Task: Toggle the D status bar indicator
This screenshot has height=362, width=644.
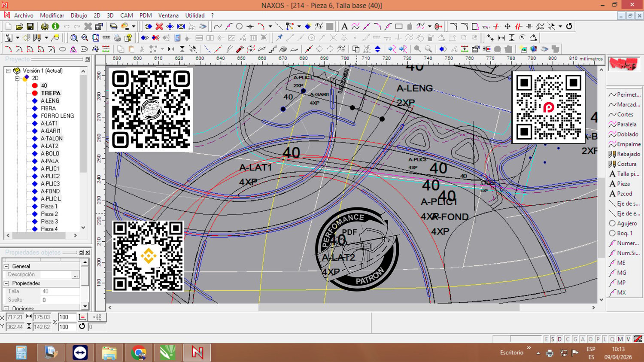Action: [x=560, y=339]
